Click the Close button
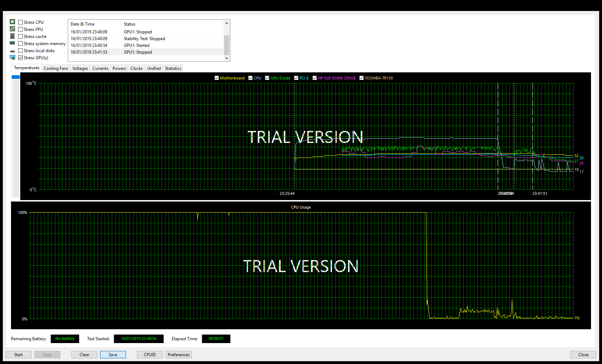Viewport: 602px width, 364px height. [583, 355]
